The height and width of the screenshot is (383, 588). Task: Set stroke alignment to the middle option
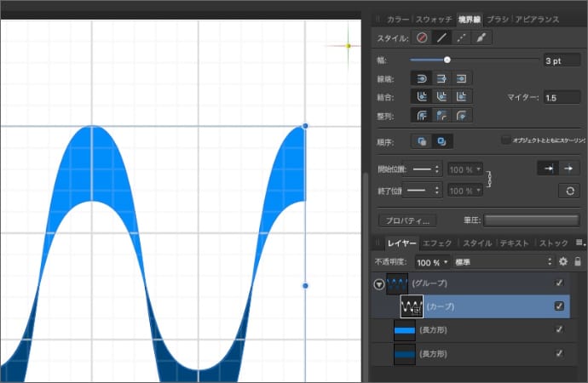[441, 116]
